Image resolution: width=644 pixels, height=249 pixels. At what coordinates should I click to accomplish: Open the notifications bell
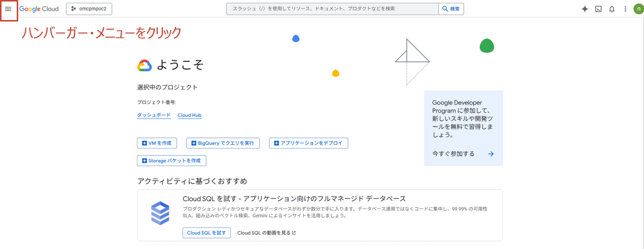612,9
